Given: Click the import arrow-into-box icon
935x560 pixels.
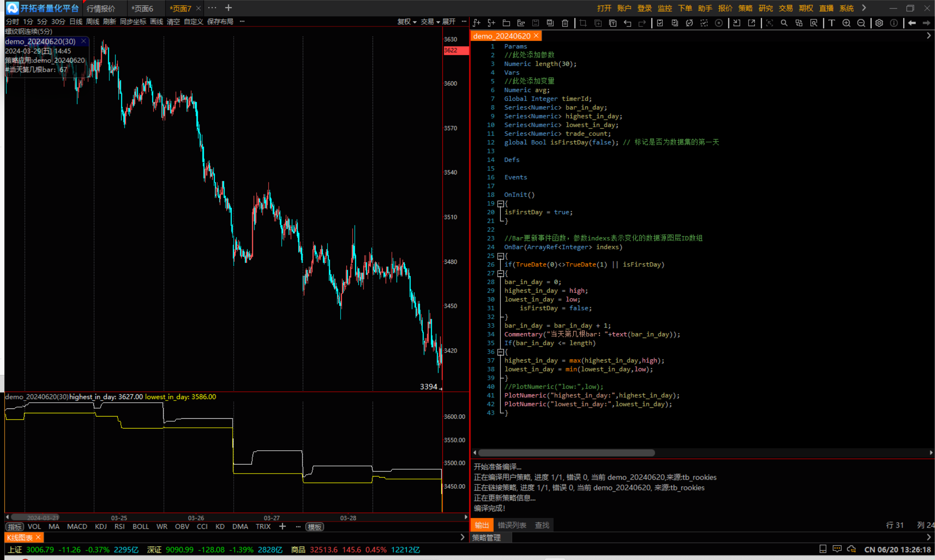Looking at the screenshot, I should tap(737, 23).
